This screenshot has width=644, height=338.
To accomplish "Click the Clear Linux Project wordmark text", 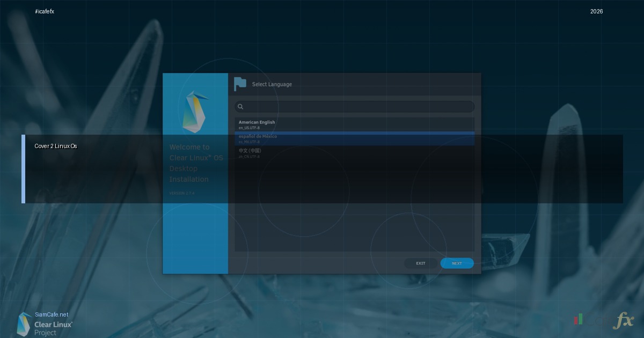I will coord(53,328).
